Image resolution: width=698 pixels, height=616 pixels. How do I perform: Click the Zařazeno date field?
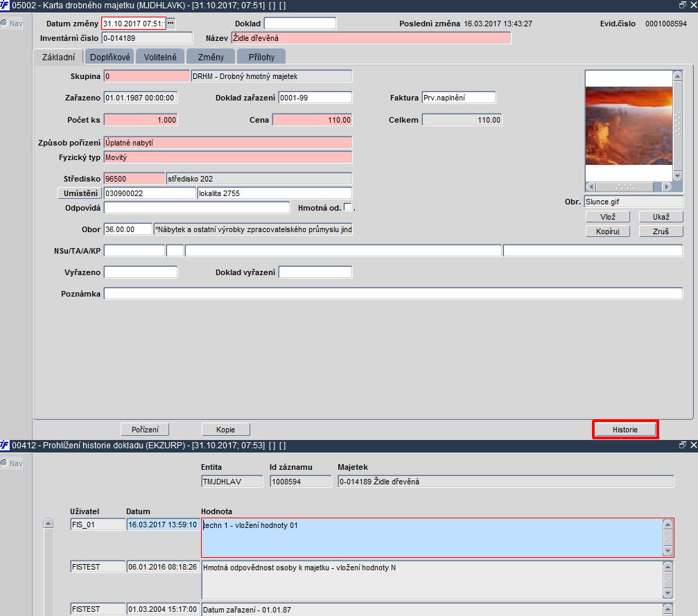[141, 98]
